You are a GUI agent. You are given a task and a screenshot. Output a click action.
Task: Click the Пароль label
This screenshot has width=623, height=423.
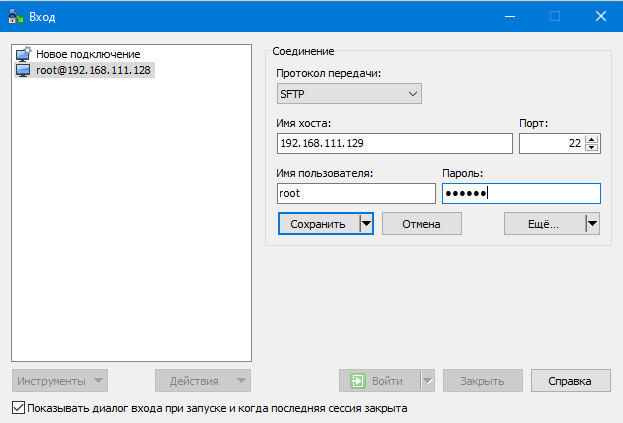pyautogui.click(x=462, y=174)
